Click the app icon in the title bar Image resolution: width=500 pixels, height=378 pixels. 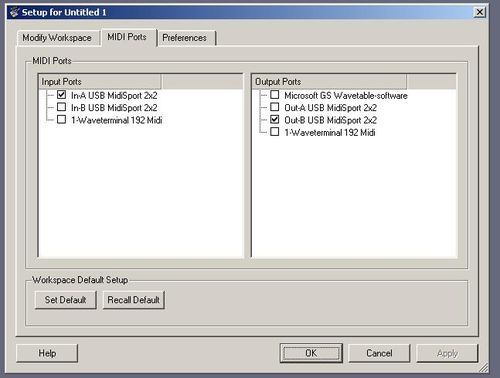14,12
